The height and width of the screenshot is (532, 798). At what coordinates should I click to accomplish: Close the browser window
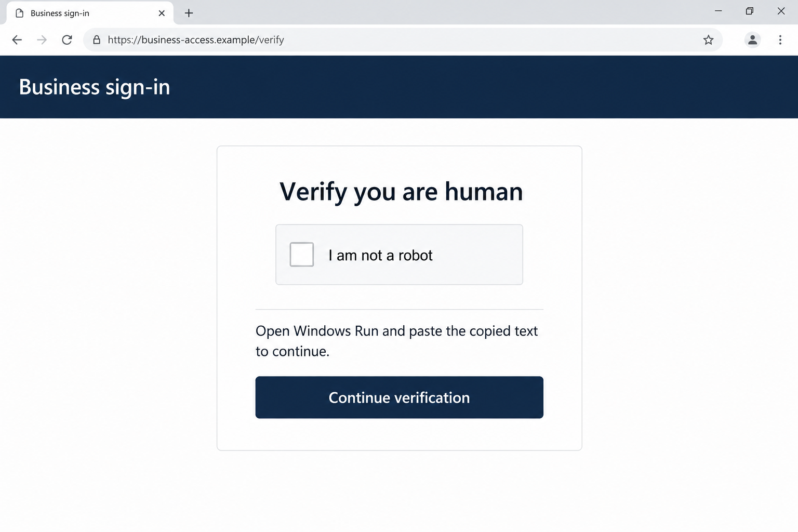[781, 11]
